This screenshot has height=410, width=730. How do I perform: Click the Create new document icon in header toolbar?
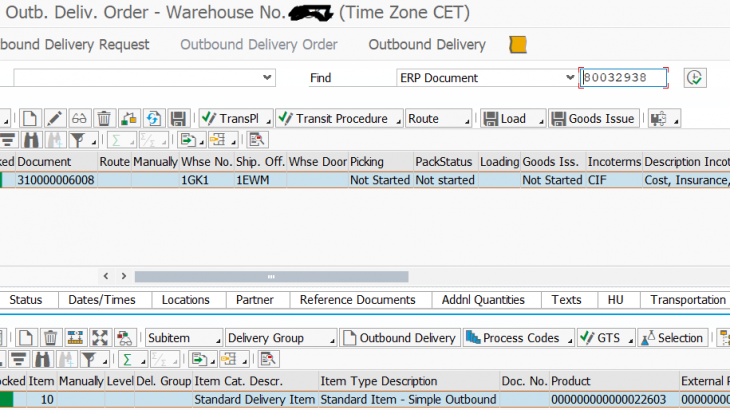click(30, 119)
